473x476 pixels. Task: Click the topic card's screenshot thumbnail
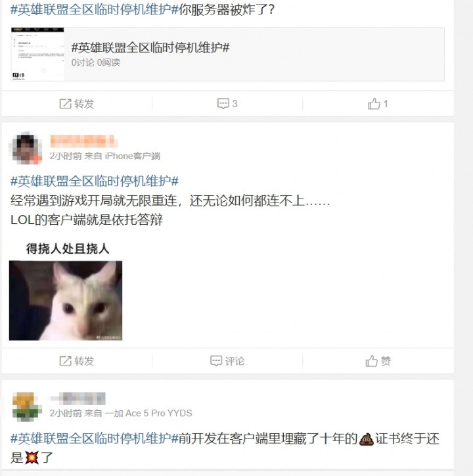[37, 54]
